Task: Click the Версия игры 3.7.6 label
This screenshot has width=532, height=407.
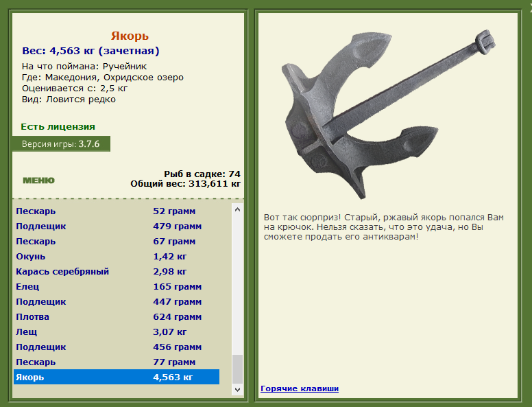Action: click(x=61, y=144)
